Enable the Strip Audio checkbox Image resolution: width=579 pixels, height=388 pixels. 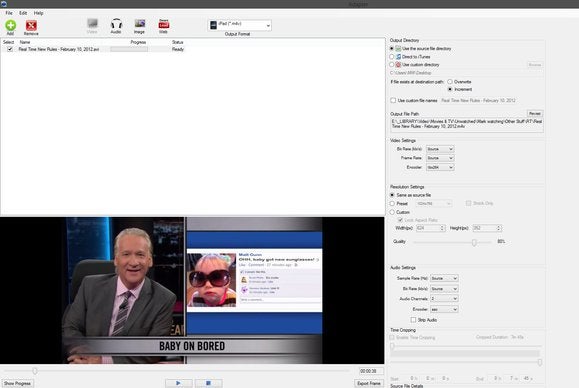tap(413, 320)
